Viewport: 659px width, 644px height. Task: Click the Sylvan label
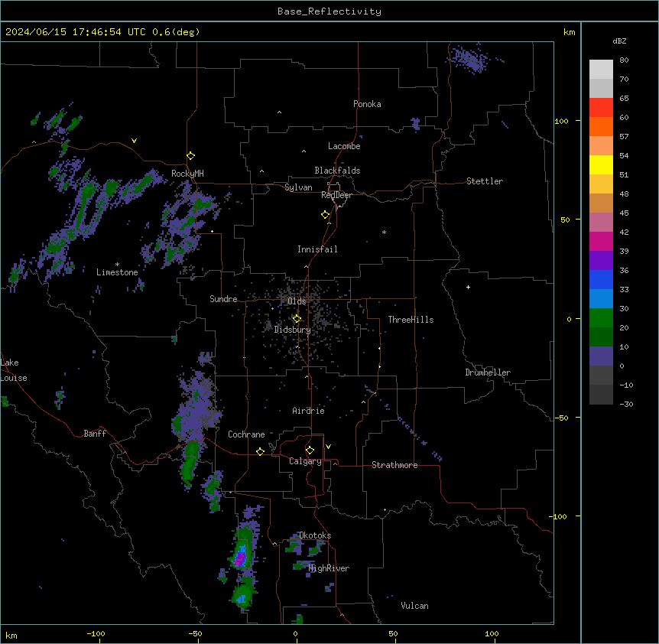[298, 187]
